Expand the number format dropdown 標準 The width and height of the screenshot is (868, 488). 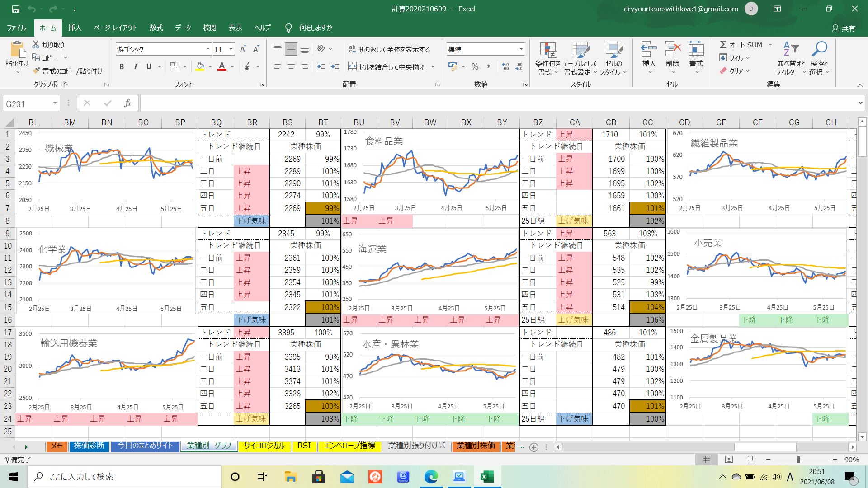521,49
